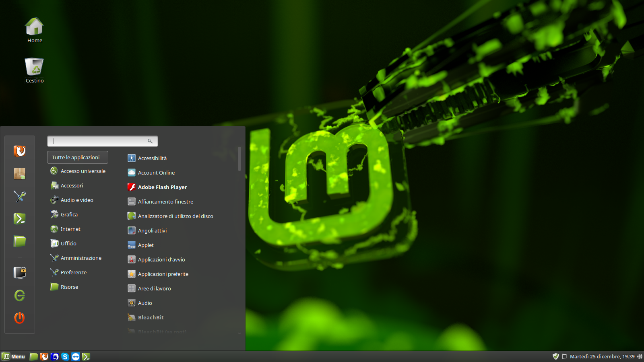Image resolution: width=644 pixels, height=362 pixels.
Task: Open the Cestino trash desktop icon
Action: 35,70
